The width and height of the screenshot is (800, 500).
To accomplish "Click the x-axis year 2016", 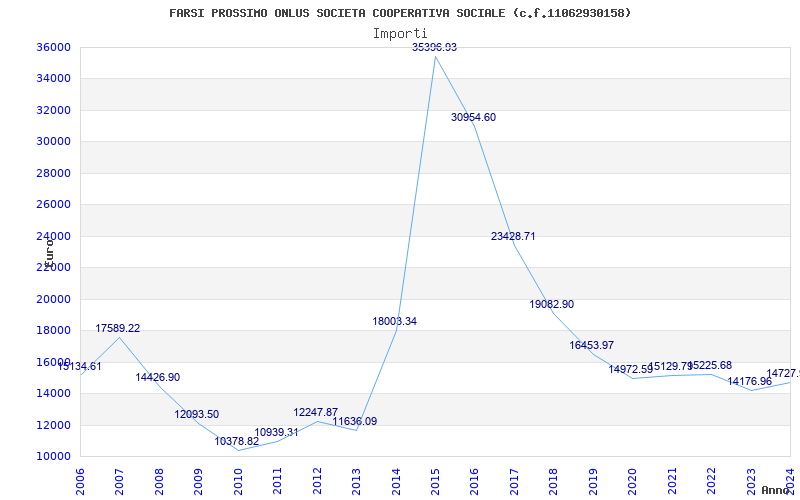I will tap(474, 481).
